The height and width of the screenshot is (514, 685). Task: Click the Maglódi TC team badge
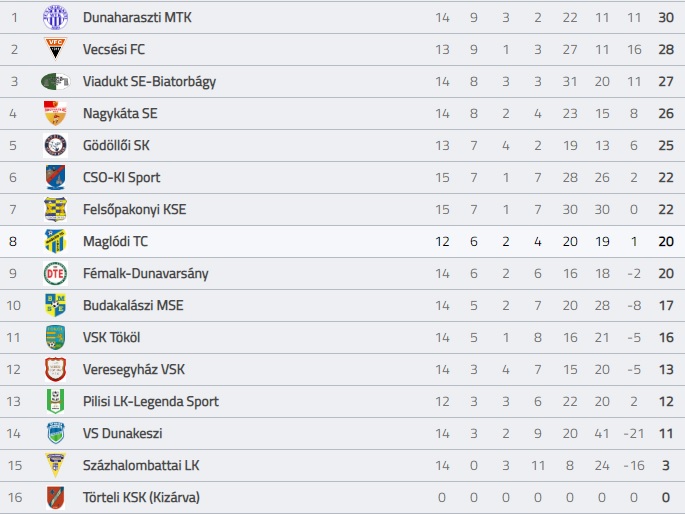point(55,241)
